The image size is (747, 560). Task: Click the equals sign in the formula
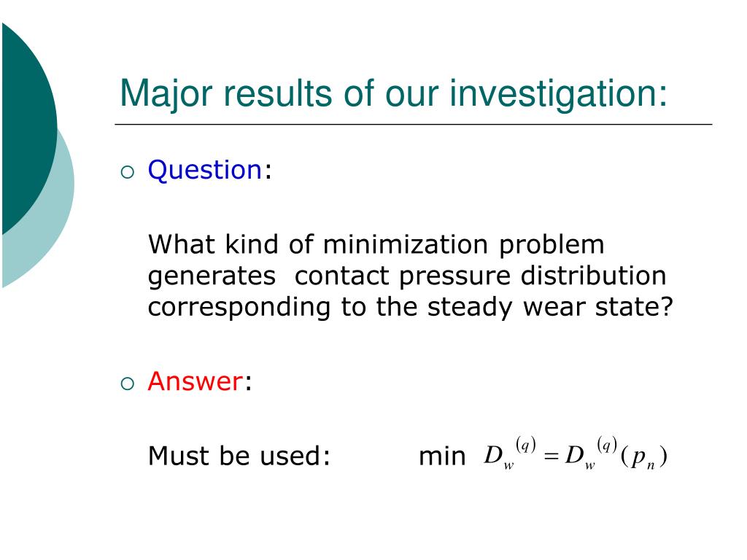551,456
